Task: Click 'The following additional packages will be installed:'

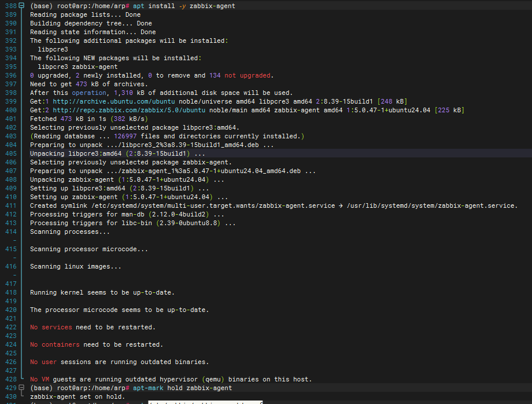Action: pos(129,41)
